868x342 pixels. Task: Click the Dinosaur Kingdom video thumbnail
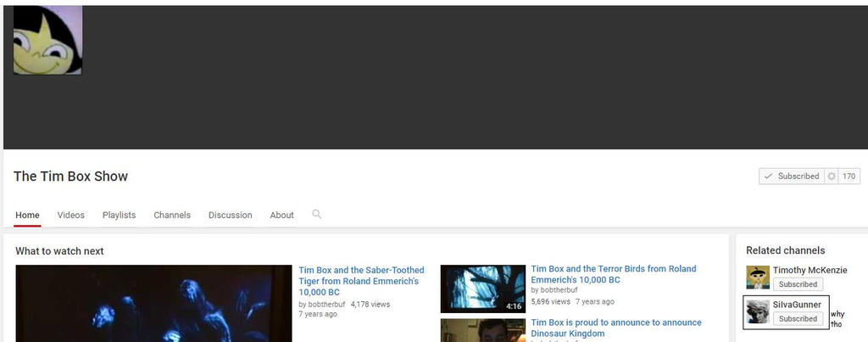[x=482, y=330]
